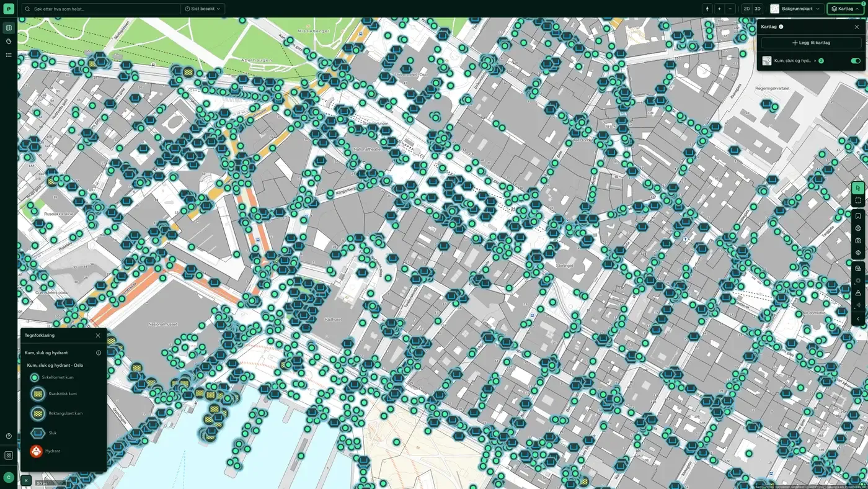Open the user avatar labelled C
The width and height of the screenshot is (868, 489).
(x=9, y=477)
